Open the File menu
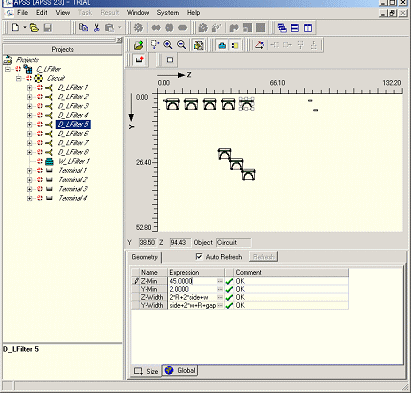This screenshot has width=411, height=393. (x=22, y=13)
